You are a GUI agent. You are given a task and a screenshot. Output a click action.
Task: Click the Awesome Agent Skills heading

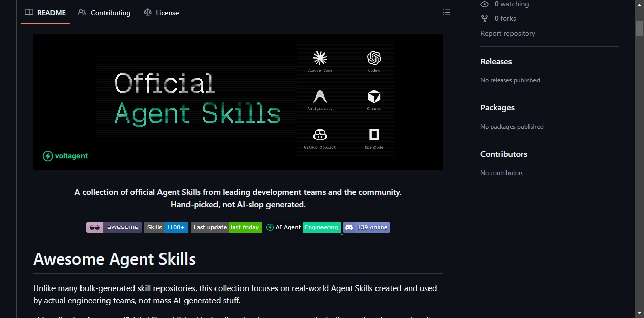pyautogui.click(x=114, y=259)
